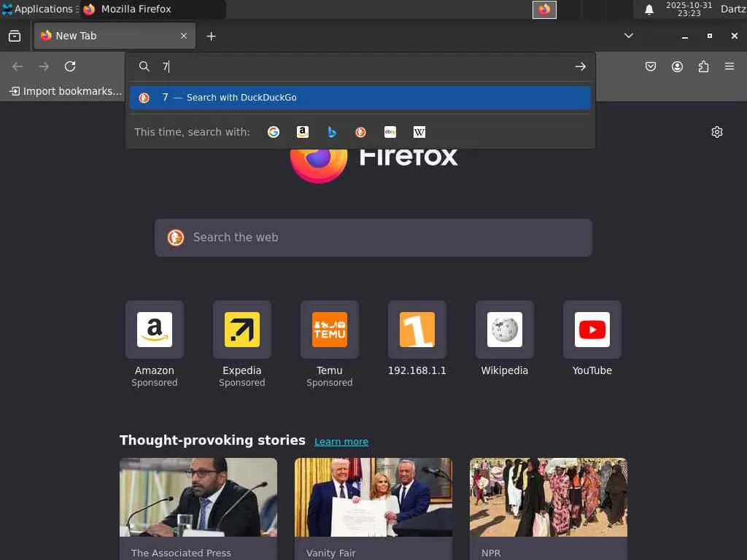The height and width of the screenshot is (560, 747).
Task: Search this time with Bing
Action: (x=332, y=132)
